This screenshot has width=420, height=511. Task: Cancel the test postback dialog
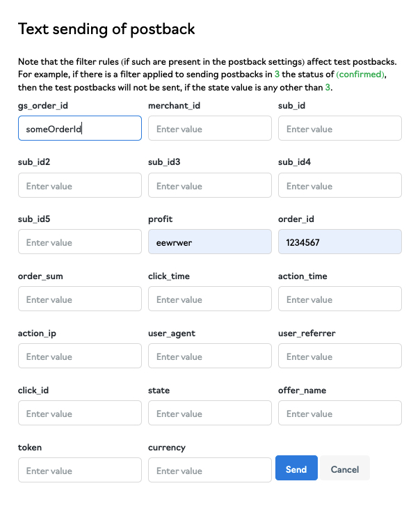click(345, 468)
